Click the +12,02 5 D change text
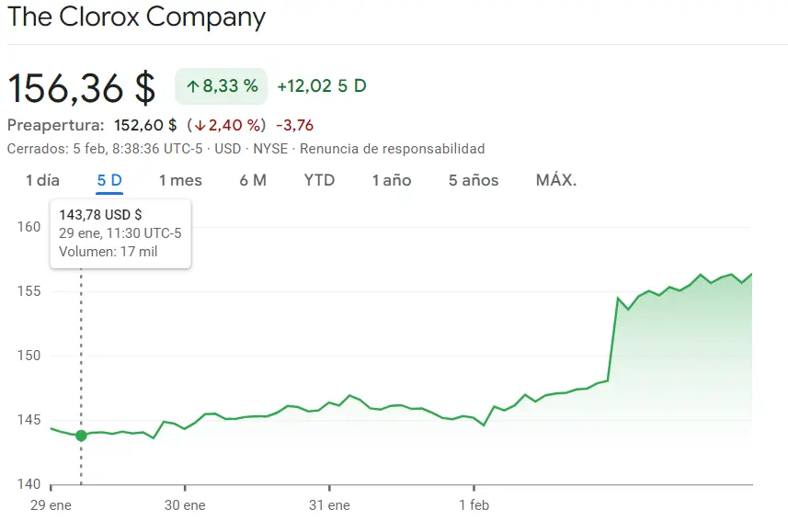 click(321, 86)
